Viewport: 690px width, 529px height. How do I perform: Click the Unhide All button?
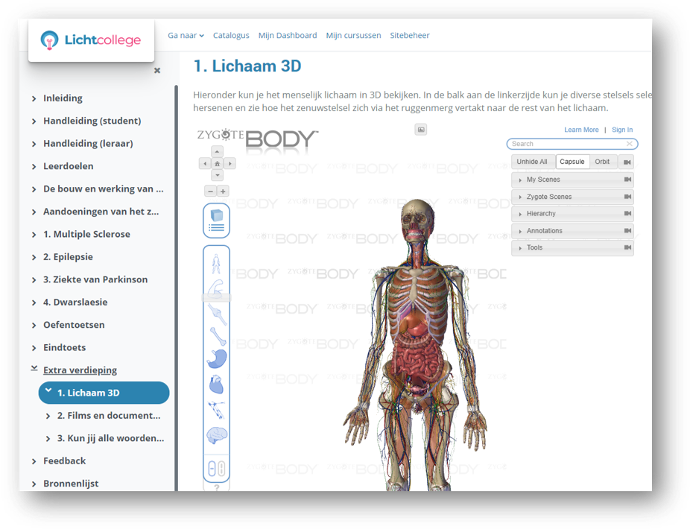[x=531, y=161]
